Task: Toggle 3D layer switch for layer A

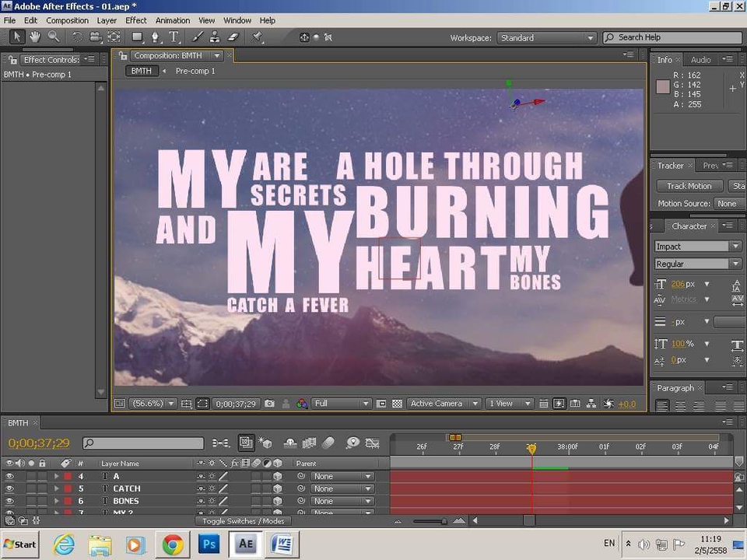Action: [277, 476]
